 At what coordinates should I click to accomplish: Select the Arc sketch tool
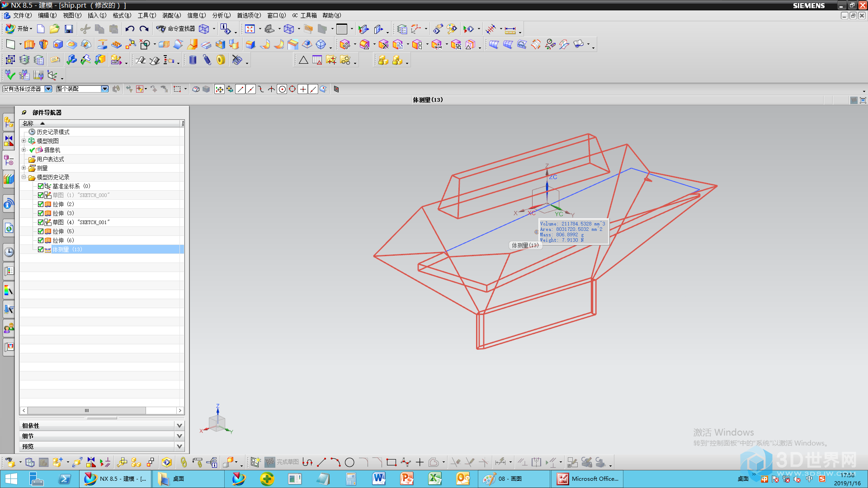[335, 462]
